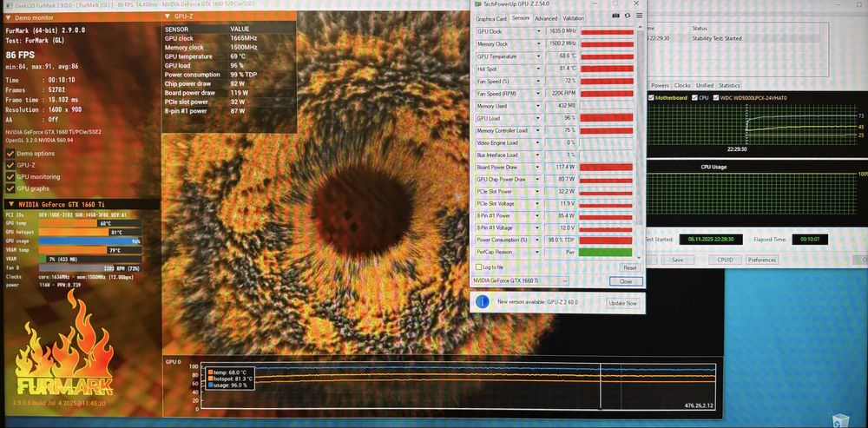
Task: Open the GPU Temperature sensor dropdown
Action: 538,56
